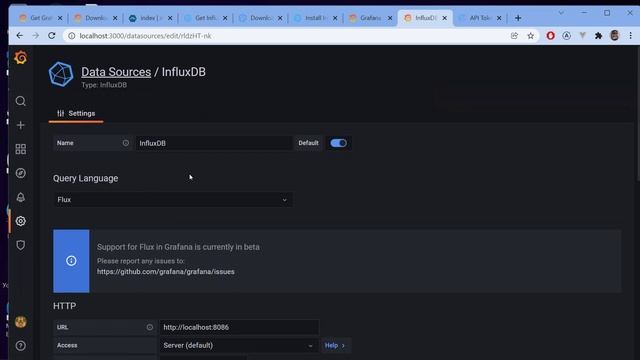Open the tab search chevron in Chrome
The image size is (640, 360).
coord(561,13)
